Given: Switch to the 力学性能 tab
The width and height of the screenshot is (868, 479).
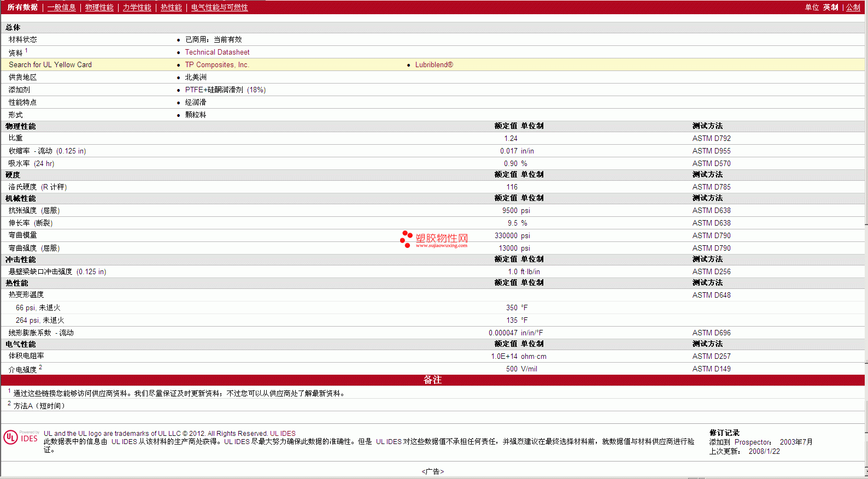Looking at the screenshot, I should (x=137, y=7).
